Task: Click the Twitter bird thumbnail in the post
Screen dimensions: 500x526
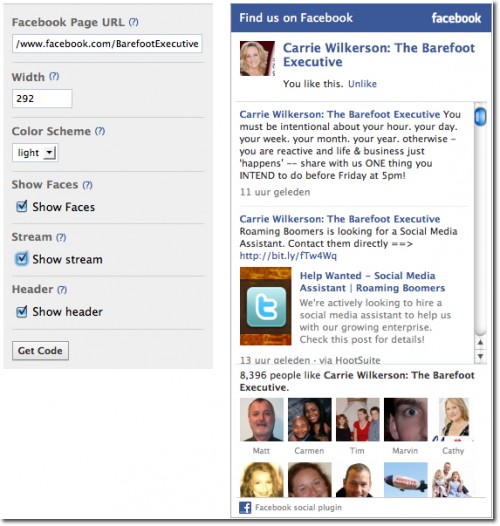Action: [266, 306]
